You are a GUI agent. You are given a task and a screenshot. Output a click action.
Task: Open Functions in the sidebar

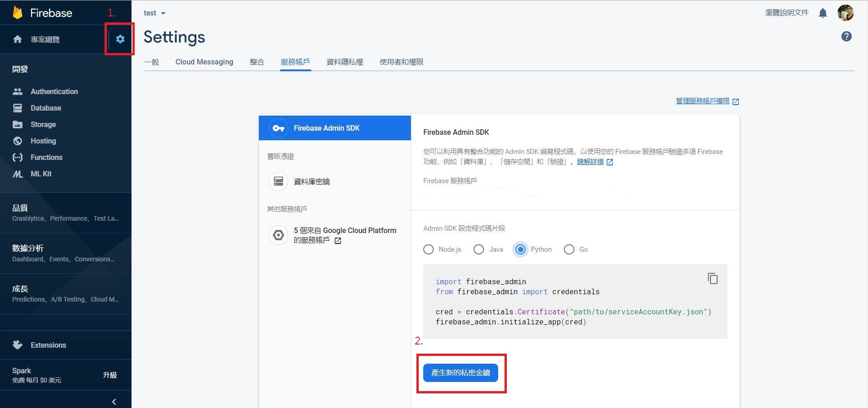pos(46,157)
